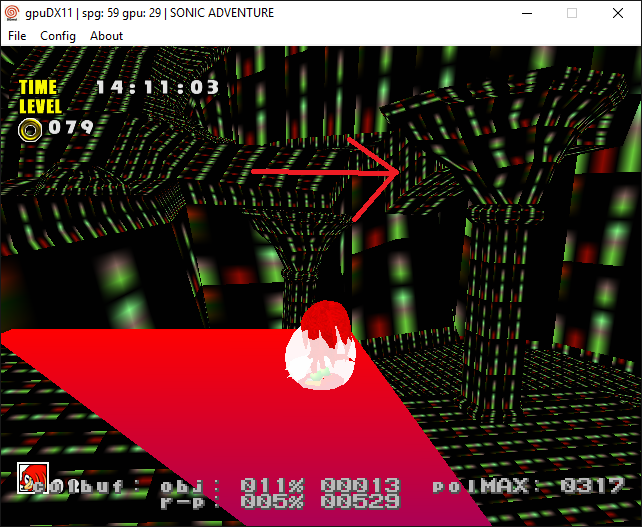Click the Knuckles life portrait icon
The width and height of the screenshot is (642, 527).
click(33, 478)
